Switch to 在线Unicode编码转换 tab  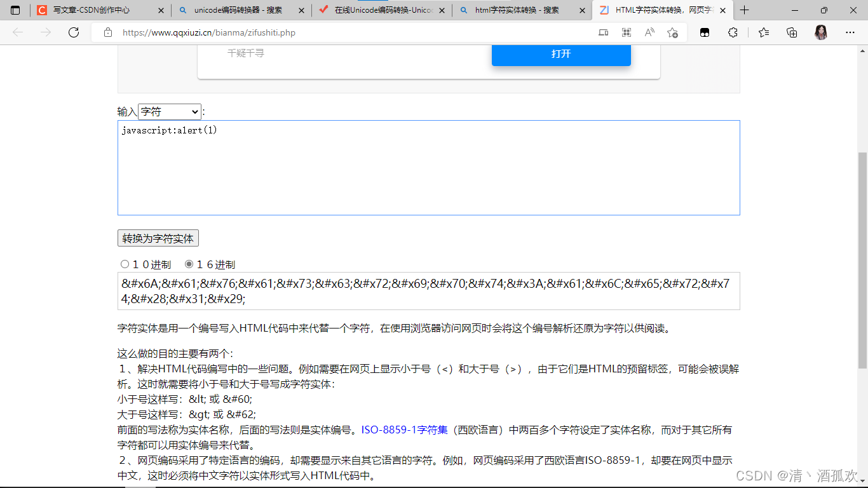(382, 10)
